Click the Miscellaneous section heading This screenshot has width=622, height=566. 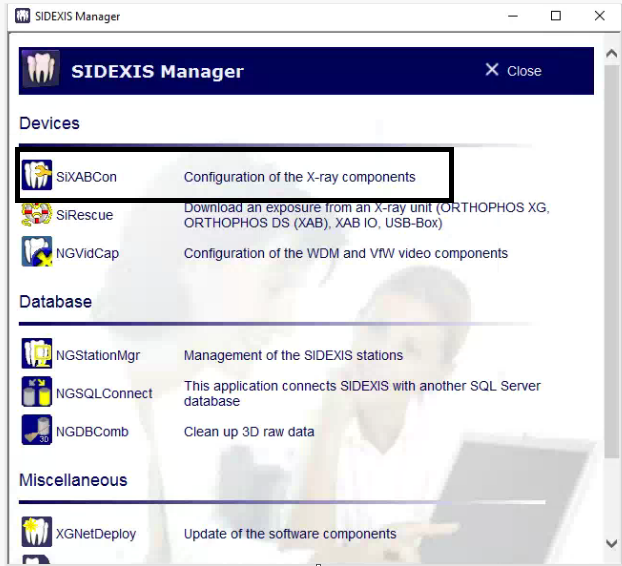(x=73, y=480)
